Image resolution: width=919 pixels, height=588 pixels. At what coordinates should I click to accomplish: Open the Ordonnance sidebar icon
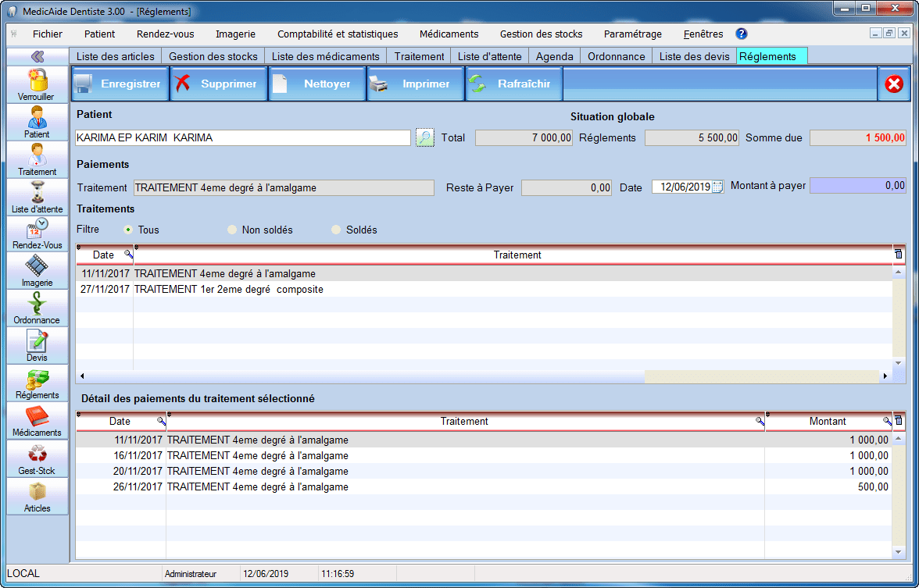[37, 308]
